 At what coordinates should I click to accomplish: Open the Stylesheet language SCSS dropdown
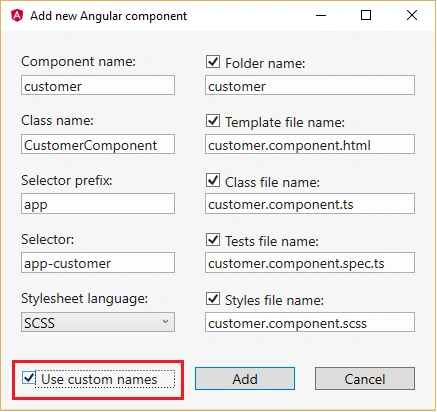(98, 322)
